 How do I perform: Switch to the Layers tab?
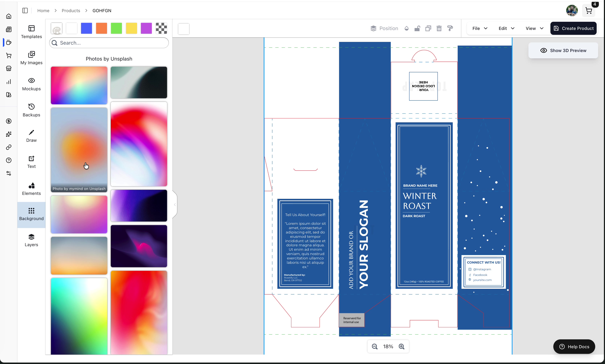[x=31, y=240]
